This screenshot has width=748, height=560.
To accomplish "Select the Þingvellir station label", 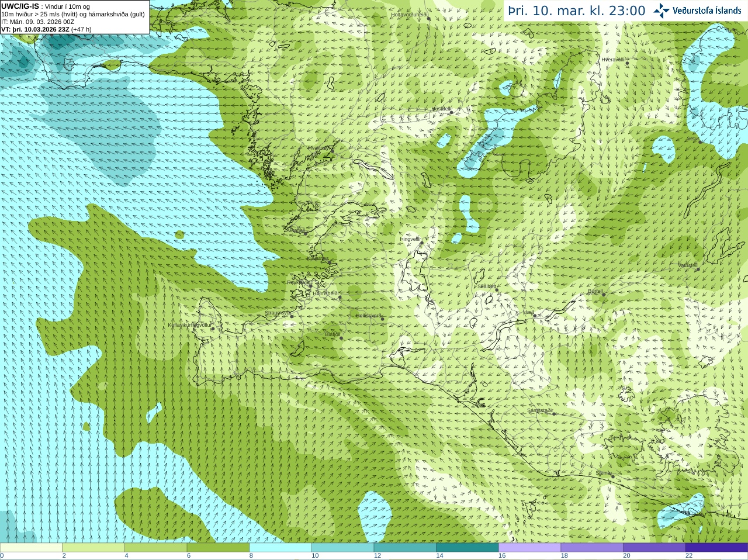I will 410,239.
